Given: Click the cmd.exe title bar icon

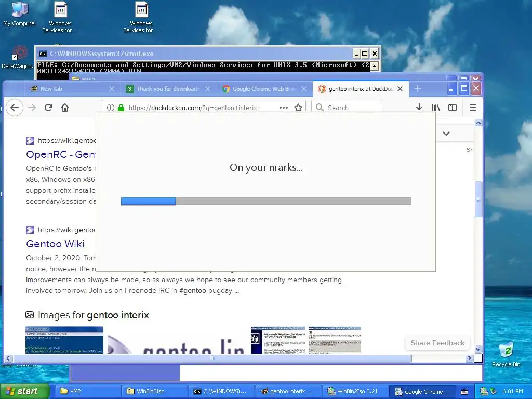Looking at the screenshot, I should (43, 54).
